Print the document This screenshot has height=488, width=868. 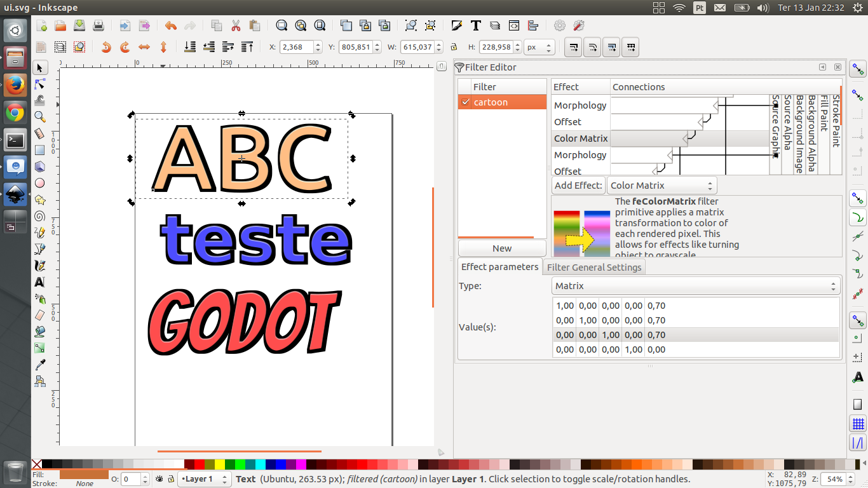[x=98, y=25]
